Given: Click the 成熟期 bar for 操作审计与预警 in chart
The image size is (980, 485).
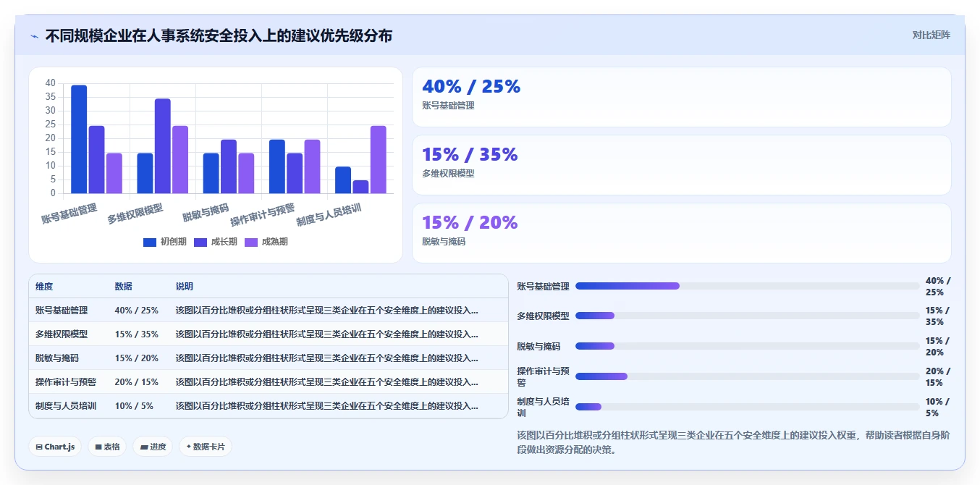Looking at the screenshot, I should pos(313,166).
